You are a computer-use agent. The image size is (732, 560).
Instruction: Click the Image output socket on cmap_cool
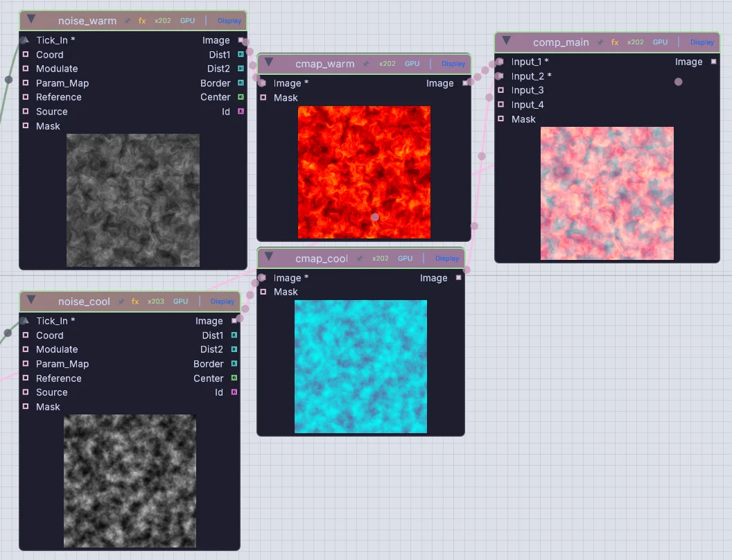(458, 278)
